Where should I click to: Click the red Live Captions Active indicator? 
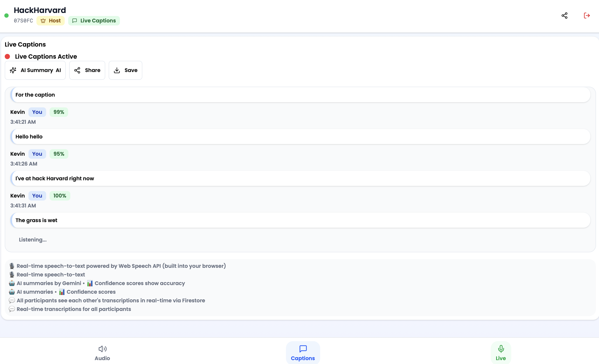point(7,57)
